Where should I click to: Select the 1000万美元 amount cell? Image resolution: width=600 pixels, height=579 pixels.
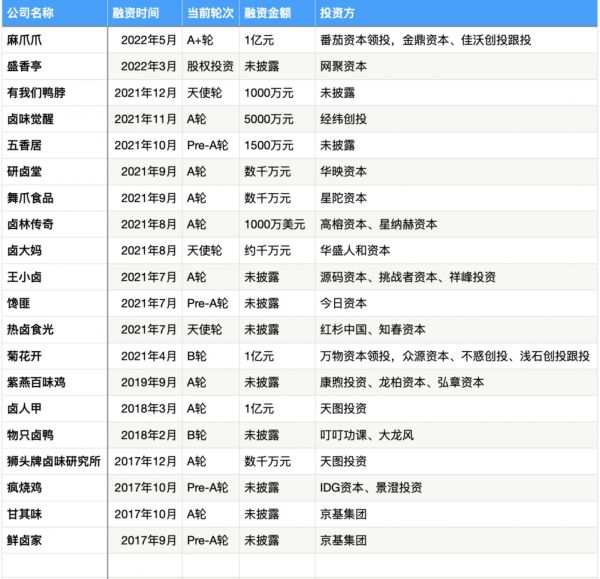[276, 224]
